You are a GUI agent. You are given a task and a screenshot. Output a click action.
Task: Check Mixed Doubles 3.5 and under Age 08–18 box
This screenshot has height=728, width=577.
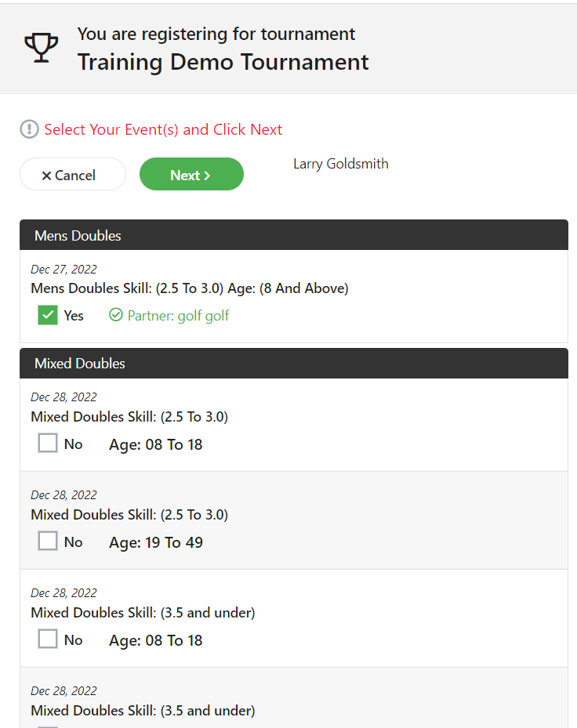48,639
